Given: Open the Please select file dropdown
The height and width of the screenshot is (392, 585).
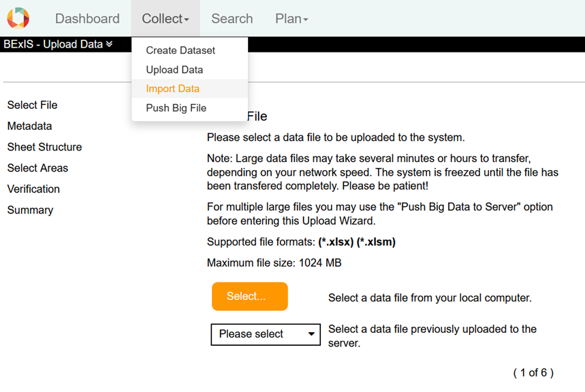Looking at the screenshot, I should [266, 334].
